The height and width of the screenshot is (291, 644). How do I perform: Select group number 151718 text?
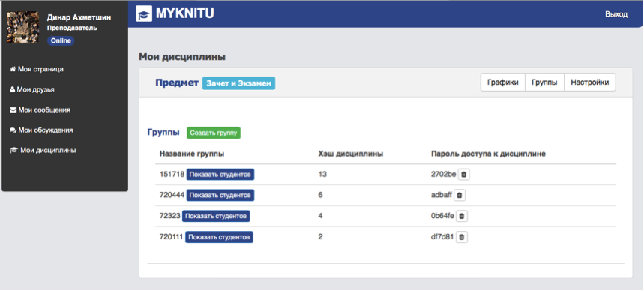click(172, 174)
